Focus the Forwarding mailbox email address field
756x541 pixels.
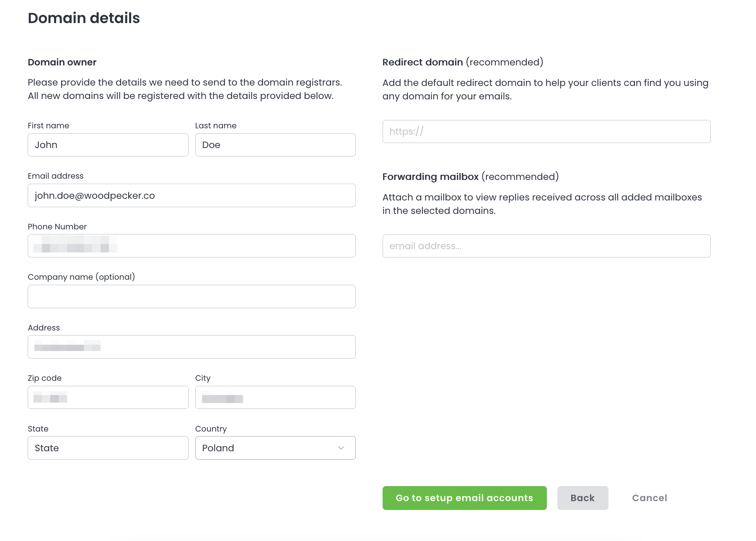546,246
